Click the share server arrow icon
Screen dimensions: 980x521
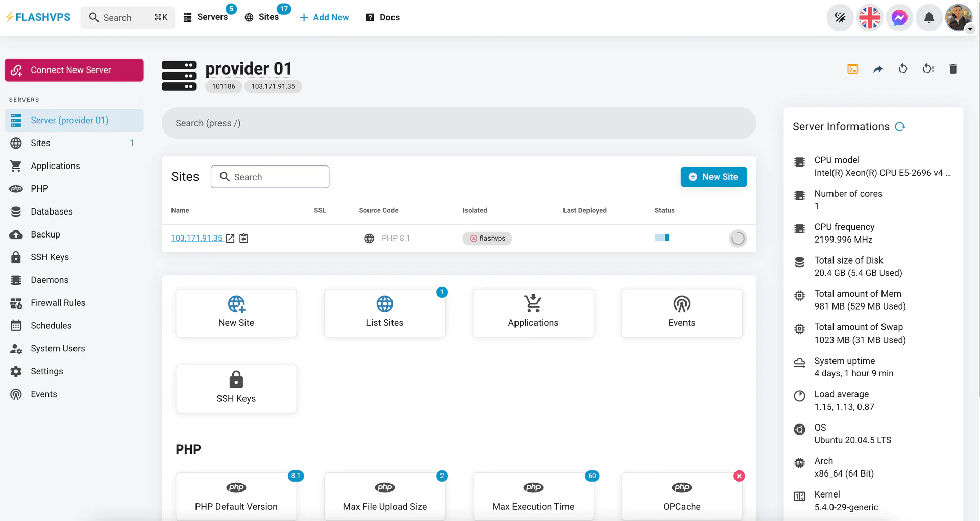[877, 69]
